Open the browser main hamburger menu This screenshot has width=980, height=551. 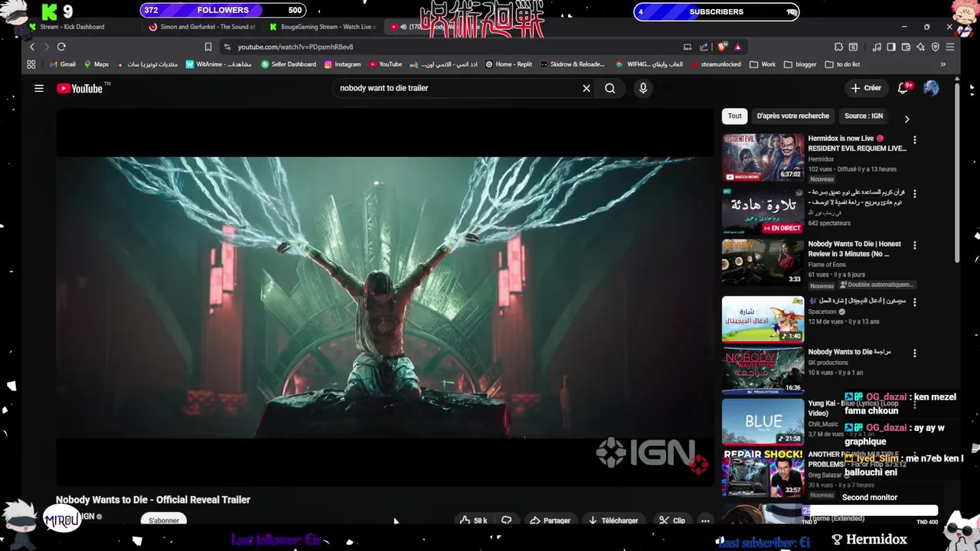[x=950, y=47]
